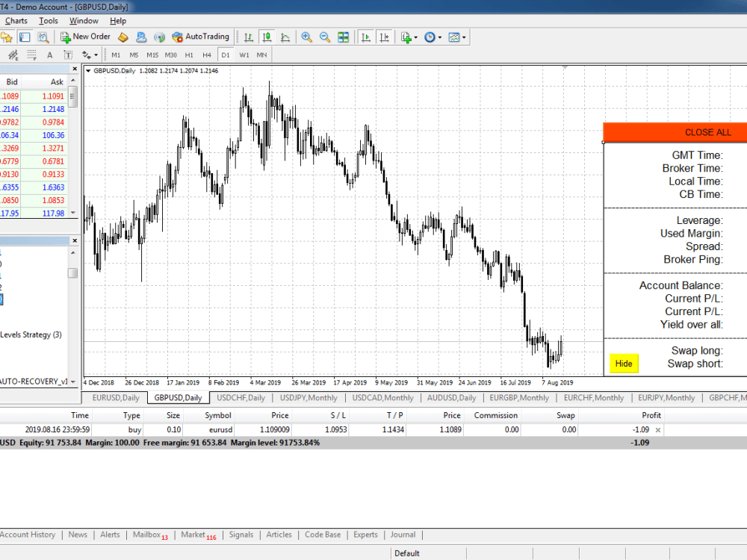Click the Navigator scrollbar thumb
The width and height of the screenshot is (747, 560).
tap(72, 273)
